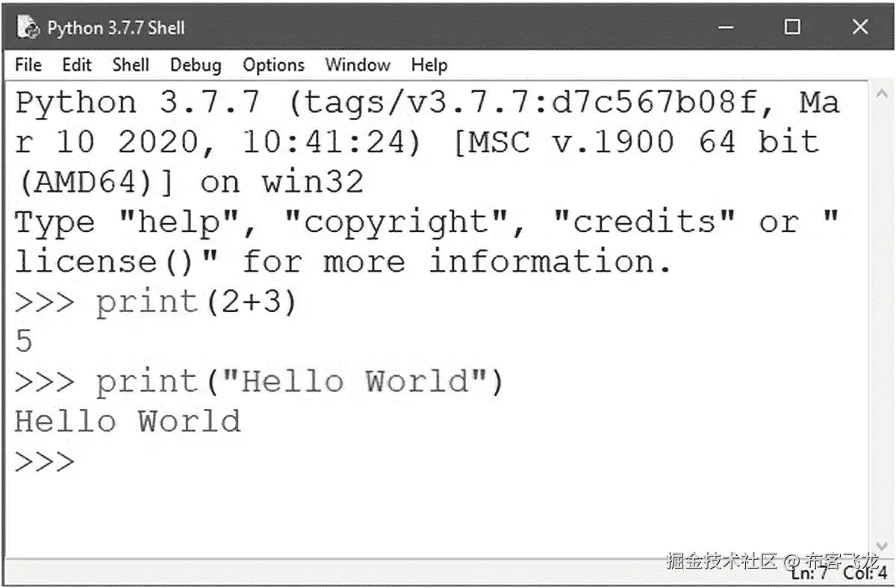Image resolution: width=896 pixels, height=588 pixels.
Task: Click the print(2+3) command line
Action: pyautogui.click(x=172, y=301)
